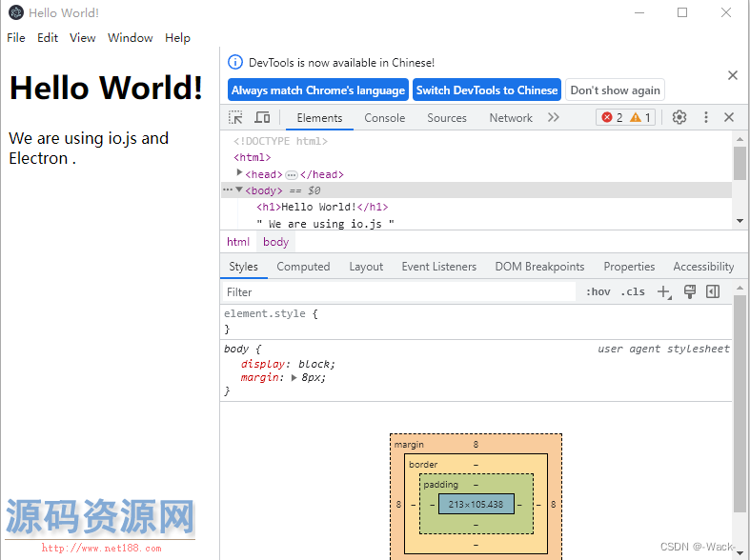750x560 pixels.
Task: Switch to the Elements tab
Action: coord(319,118)
